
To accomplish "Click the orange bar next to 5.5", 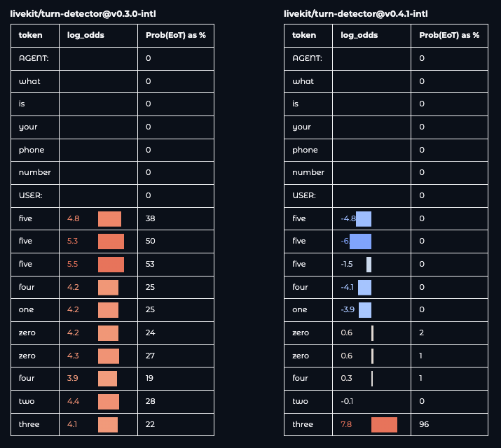I will [x=111, y=265].
